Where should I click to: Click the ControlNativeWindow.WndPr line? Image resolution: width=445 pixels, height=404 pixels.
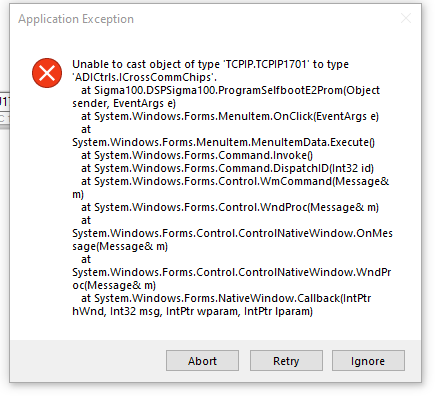(x=232, y=272)
